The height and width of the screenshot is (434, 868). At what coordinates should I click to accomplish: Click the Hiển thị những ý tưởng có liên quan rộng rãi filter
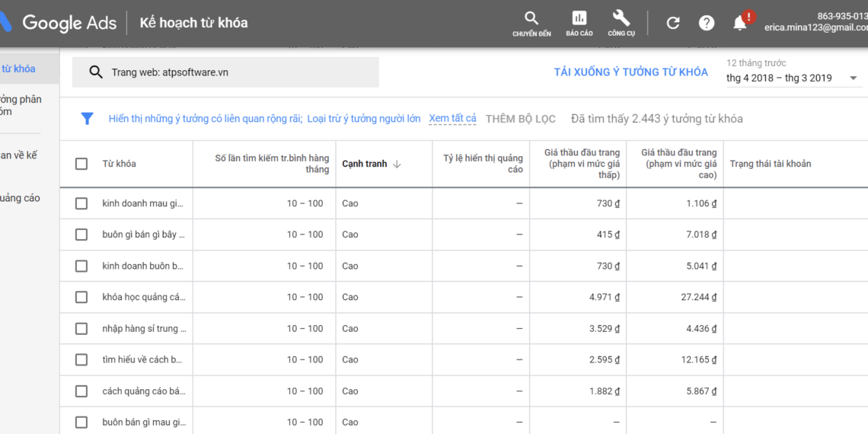click(x=206, y=119)
